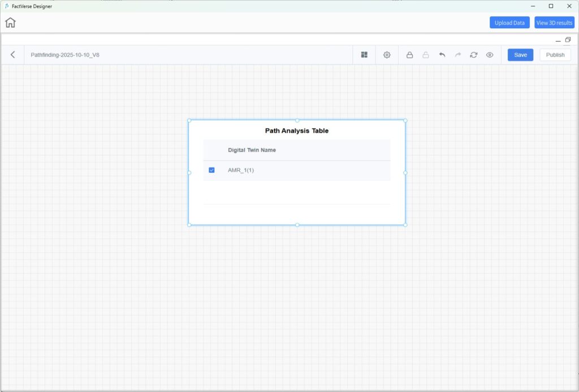Minimize the inner designer panel

tap(558, 41)
